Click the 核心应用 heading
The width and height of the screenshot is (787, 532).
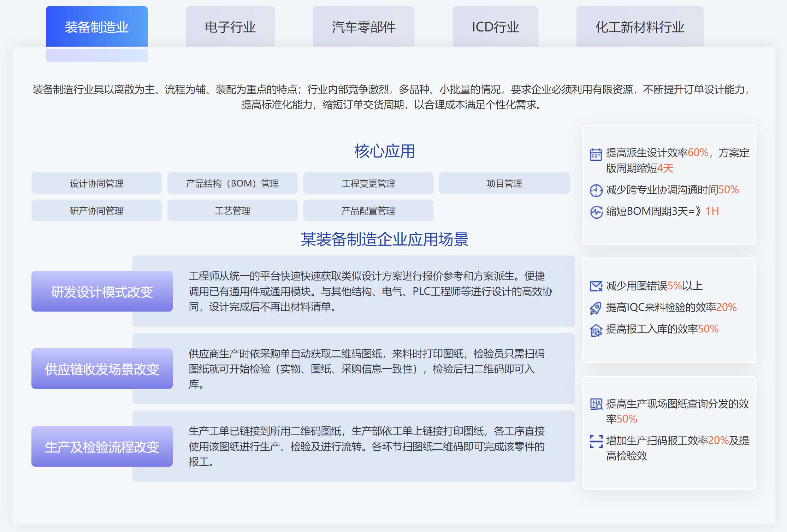[x=384, y=151]
